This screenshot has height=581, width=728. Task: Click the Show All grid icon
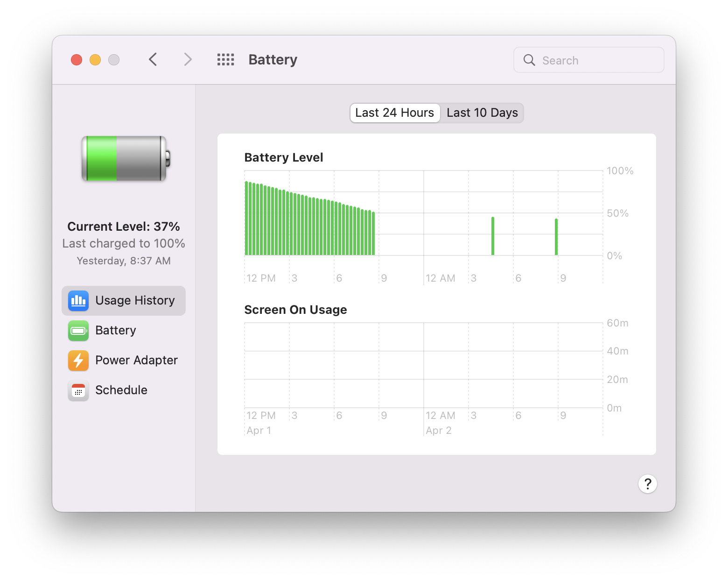[x=225, y=59]
